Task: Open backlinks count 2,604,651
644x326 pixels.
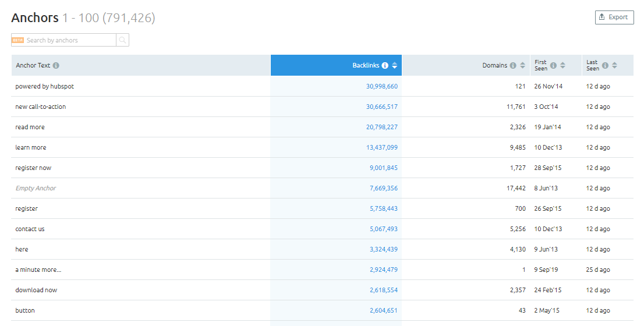Action: 384,310
